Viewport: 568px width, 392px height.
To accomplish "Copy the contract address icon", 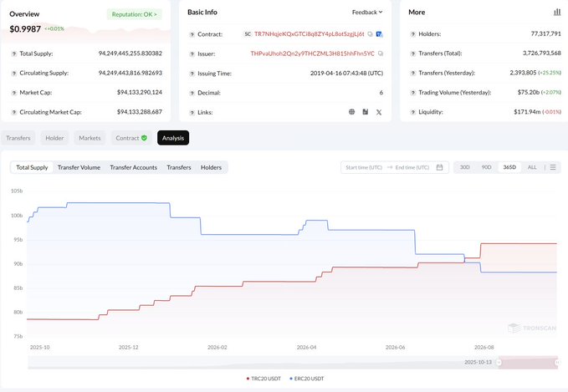I will pos(370,34).
